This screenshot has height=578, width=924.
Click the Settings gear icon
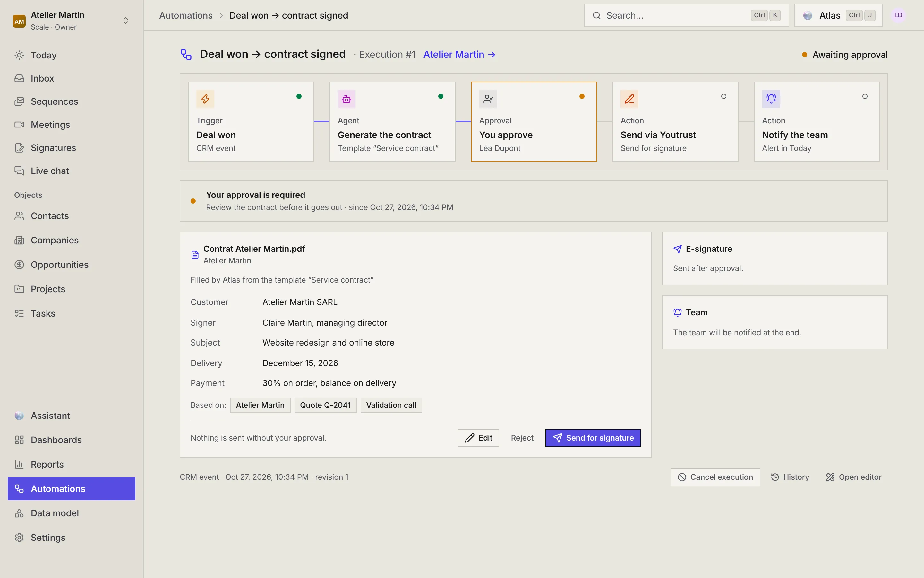(x=19, y=538)
